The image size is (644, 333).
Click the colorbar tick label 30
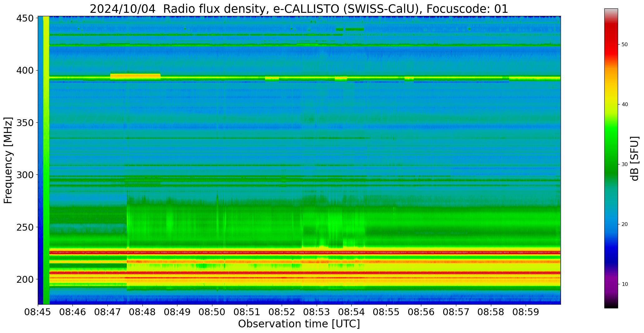point(625,164)
